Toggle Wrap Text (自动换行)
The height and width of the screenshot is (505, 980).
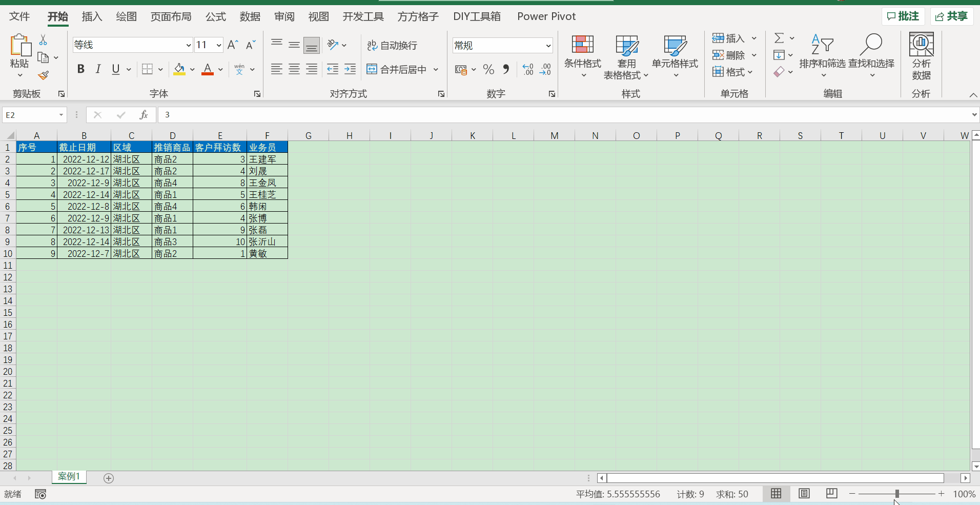[393, 46]
